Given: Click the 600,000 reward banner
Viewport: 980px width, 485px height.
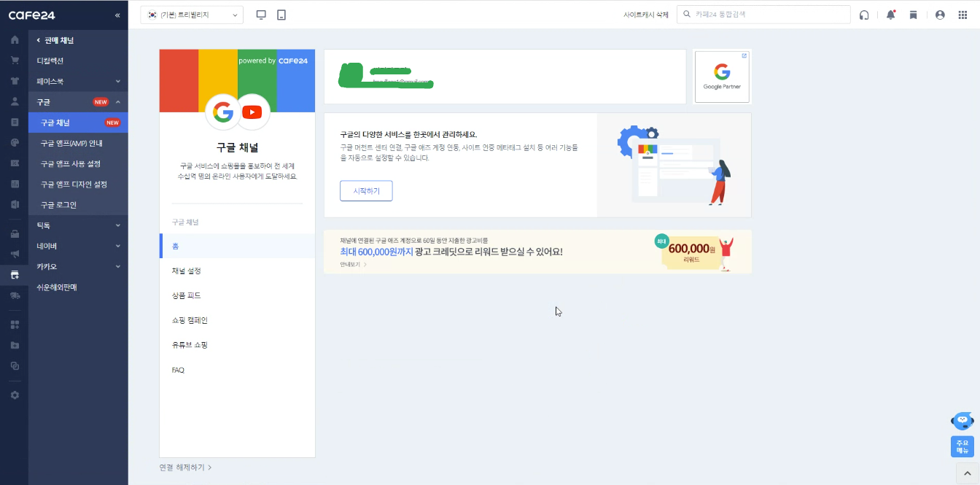Looking at the screenshot, I should click(537, 252).
